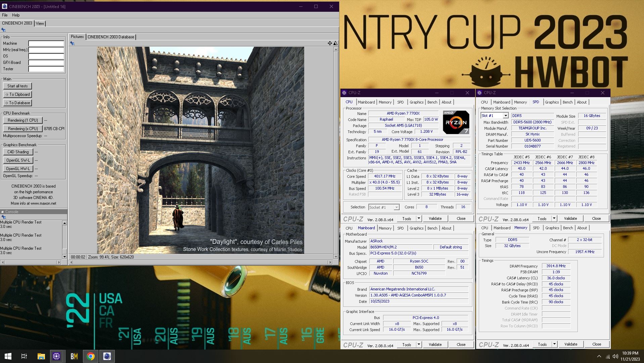The width and height of the screenshot is (644, 363).
Task: Open the Help menu in Cinebench
Action: coord(16,15)
